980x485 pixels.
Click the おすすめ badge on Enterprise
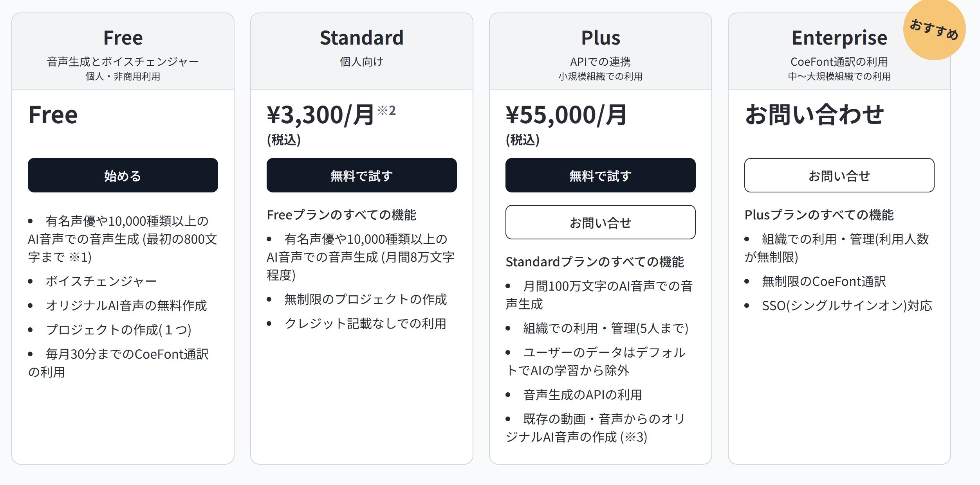point(934,30)
